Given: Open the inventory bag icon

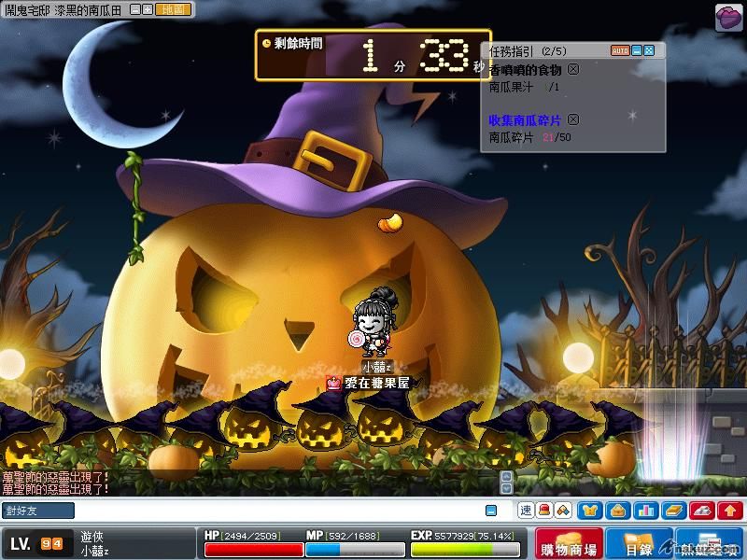Looking at the screenshot, I should point(618,511).
